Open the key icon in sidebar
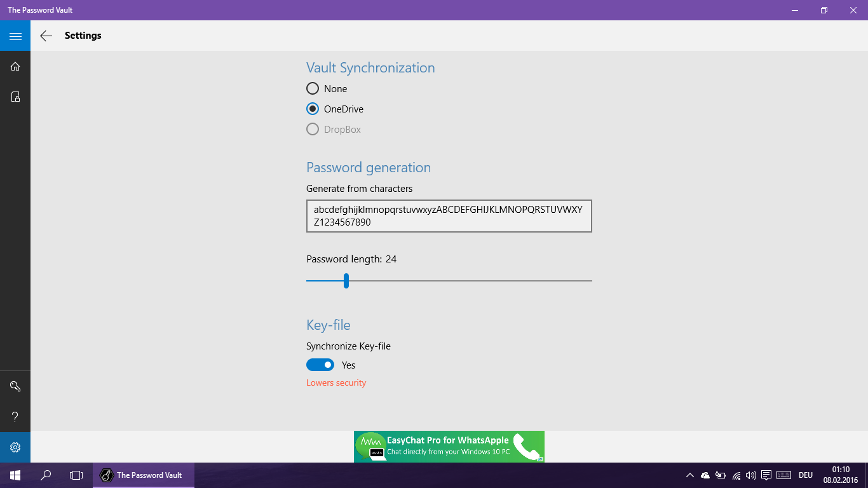The height and width of the screenshot is (488, 868). coord(15,386)
